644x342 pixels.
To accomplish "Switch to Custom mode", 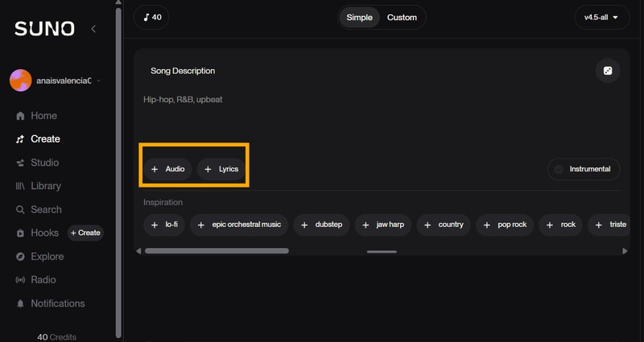I will pos(402,18).
